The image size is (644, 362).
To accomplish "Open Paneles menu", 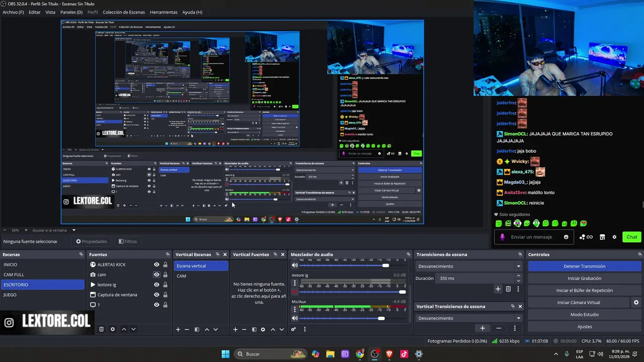I will [x=71, y=12].
